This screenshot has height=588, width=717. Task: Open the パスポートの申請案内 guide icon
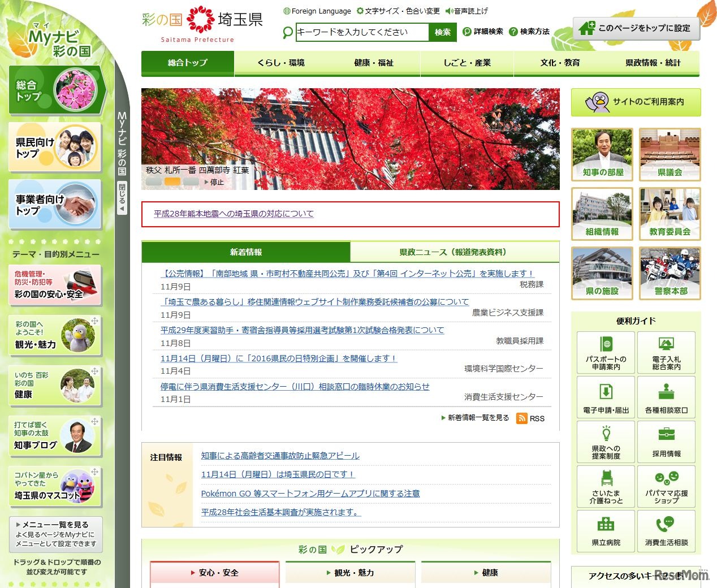coord(606,353)
